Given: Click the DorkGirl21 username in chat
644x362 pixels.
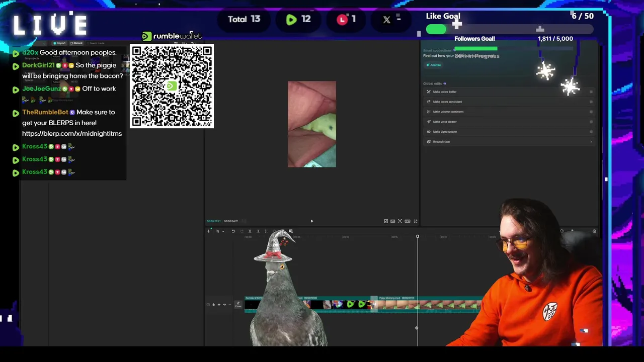Looking at the screenshot, I should 38,65.
